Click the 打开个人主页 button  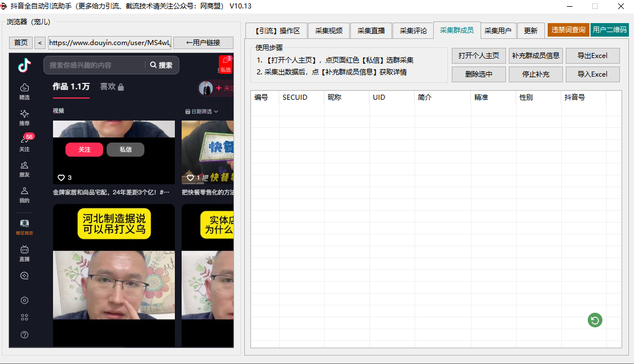pyautogui.click(x=479, y=56)
